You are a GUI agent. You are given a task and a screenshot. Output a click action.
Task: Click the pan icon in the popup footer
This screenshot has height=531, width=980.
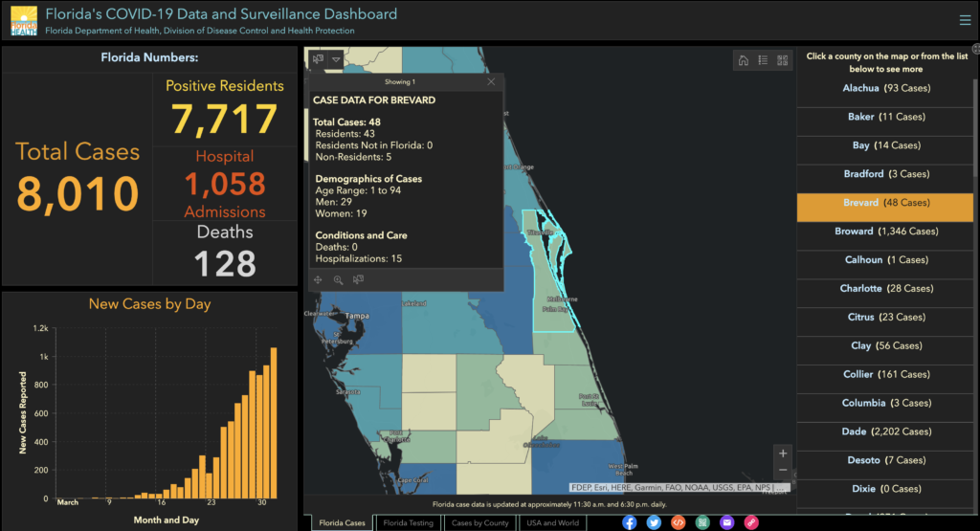(x=319, y=280)
